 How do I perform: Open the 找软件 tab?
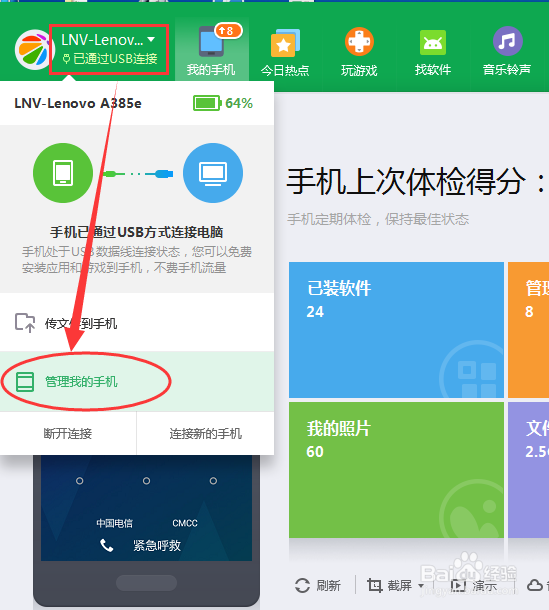(433, 52)
